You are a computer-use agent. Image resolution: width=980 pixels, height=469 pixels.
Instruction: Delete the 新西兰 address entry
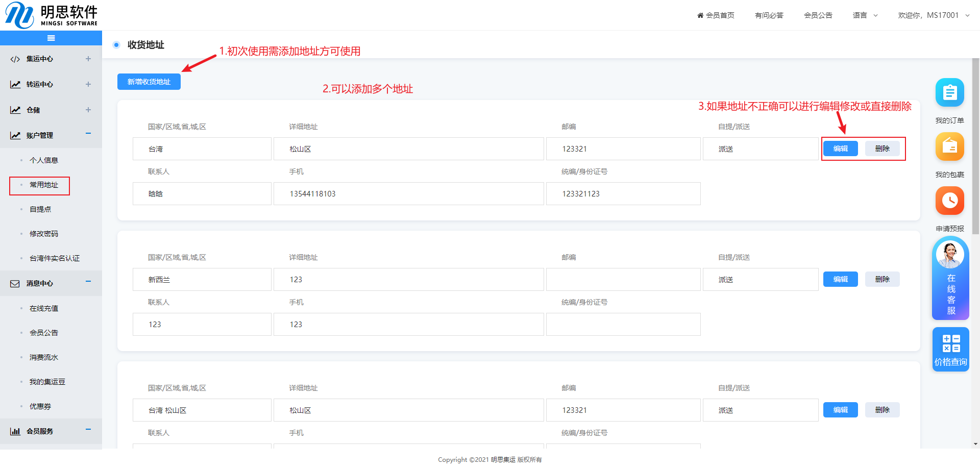click(882, 279)
